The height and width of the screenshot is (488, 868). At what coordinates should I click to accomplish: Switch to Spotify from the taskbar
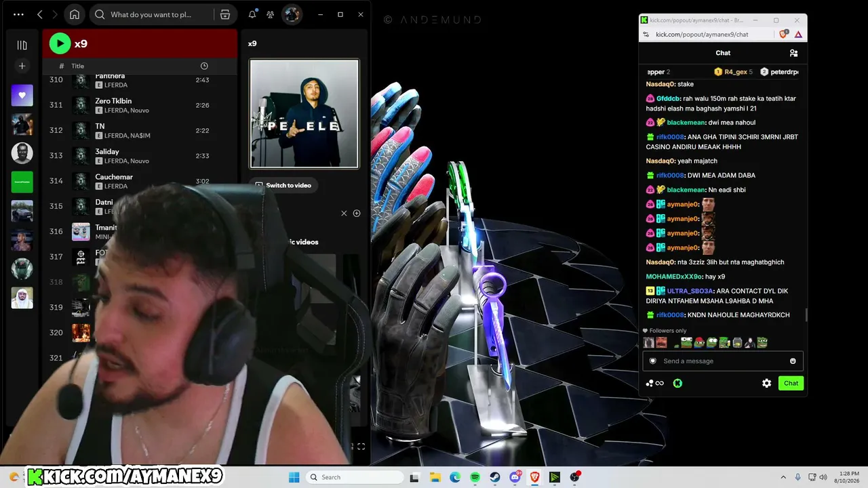coord(475,477)
